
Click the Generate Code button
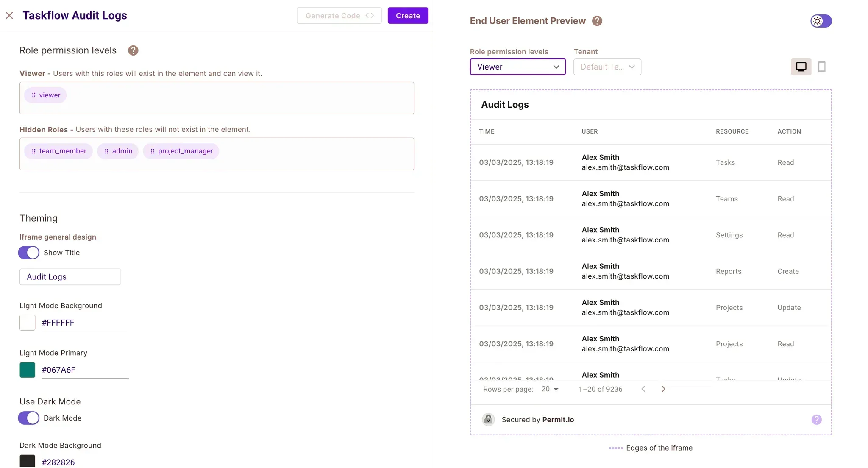(339, 16)
